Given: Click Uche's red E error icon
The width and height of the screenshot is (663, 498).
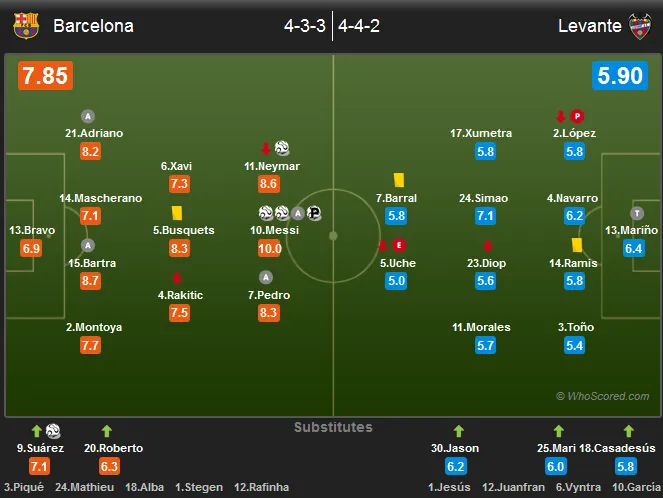Looking at the screenshot, I should click(399, 245).
